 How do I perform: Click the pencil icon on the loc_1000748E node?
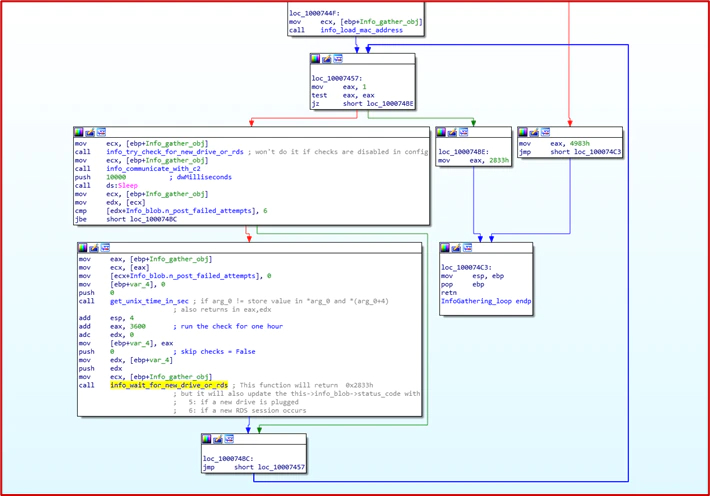coord(452,132)
